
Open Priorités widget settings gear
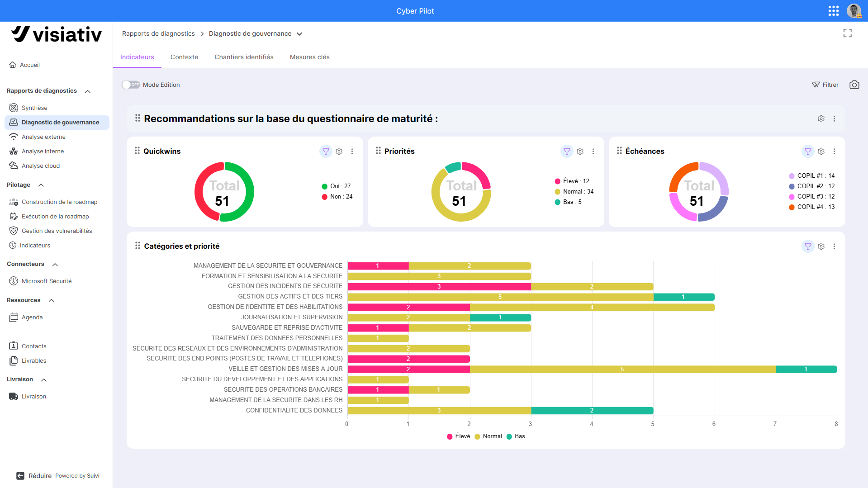click(x=580, y=151)
